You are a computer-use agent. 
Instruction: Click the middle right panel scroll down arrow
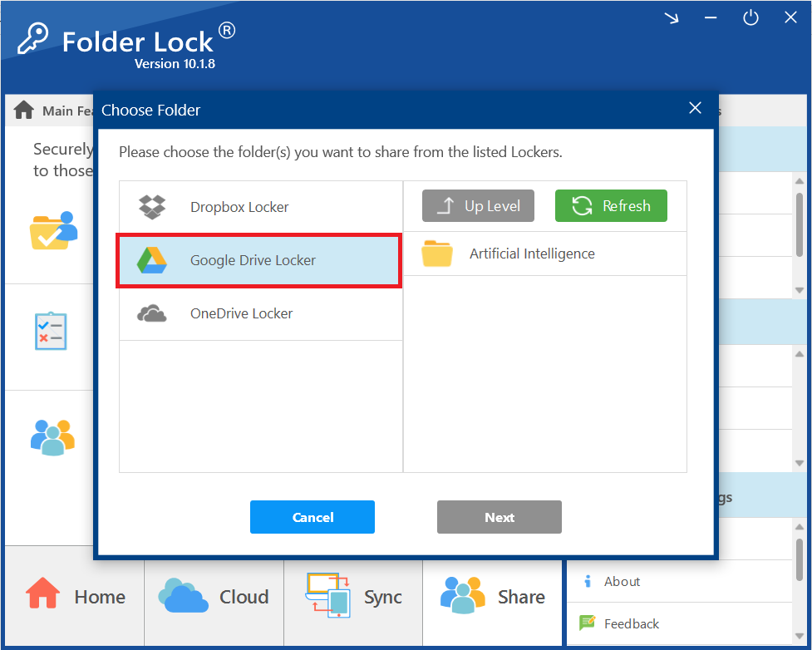click(800, 463)
